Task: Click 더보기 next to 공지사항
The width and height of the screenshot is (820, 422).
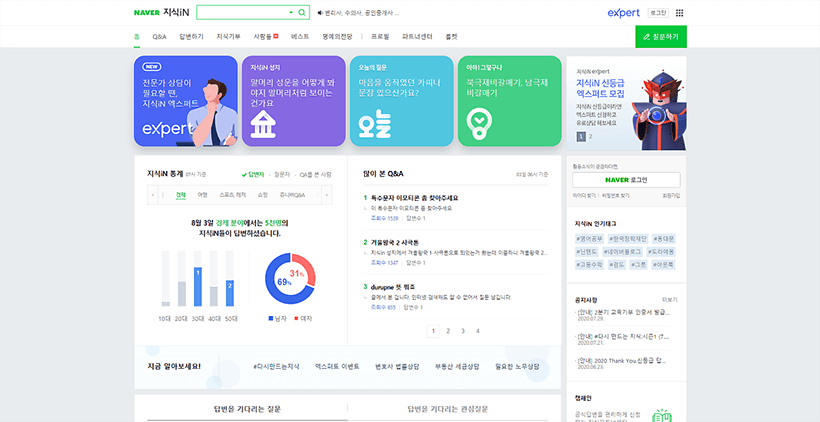Action: [669, 300]
